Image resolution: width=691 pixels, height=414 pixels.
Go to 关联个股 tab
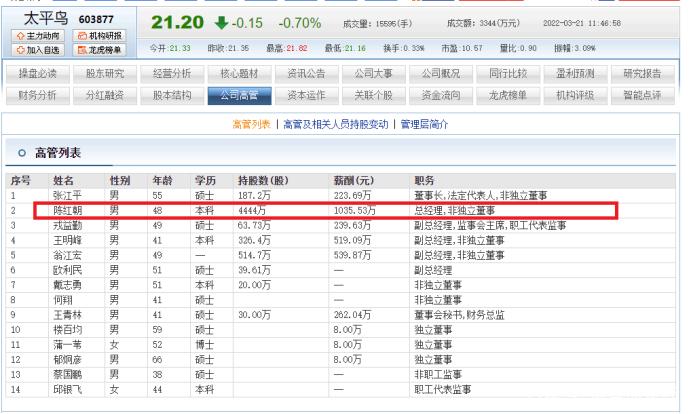tap(374, 95)
